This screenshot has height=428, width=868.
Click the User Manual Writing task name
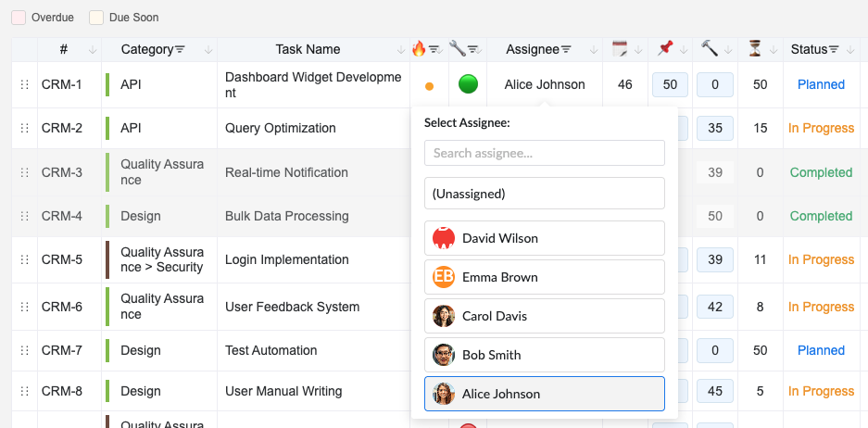coord(283,392)
